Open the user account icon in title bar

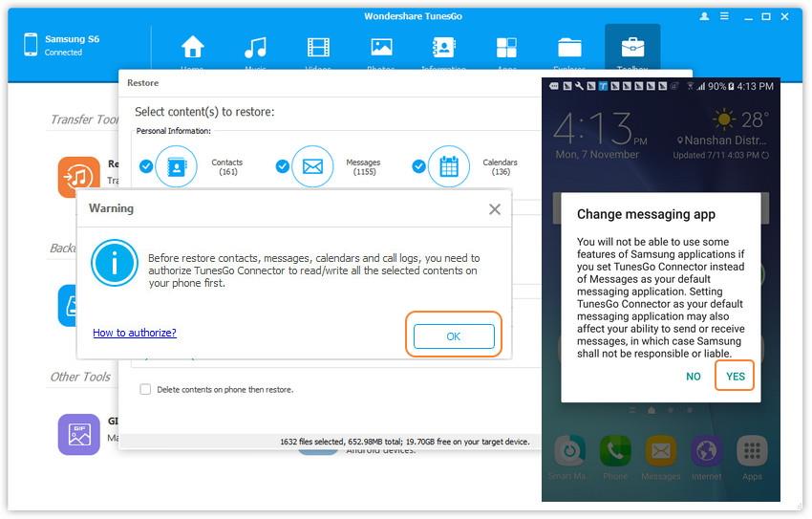pos(705,16)
